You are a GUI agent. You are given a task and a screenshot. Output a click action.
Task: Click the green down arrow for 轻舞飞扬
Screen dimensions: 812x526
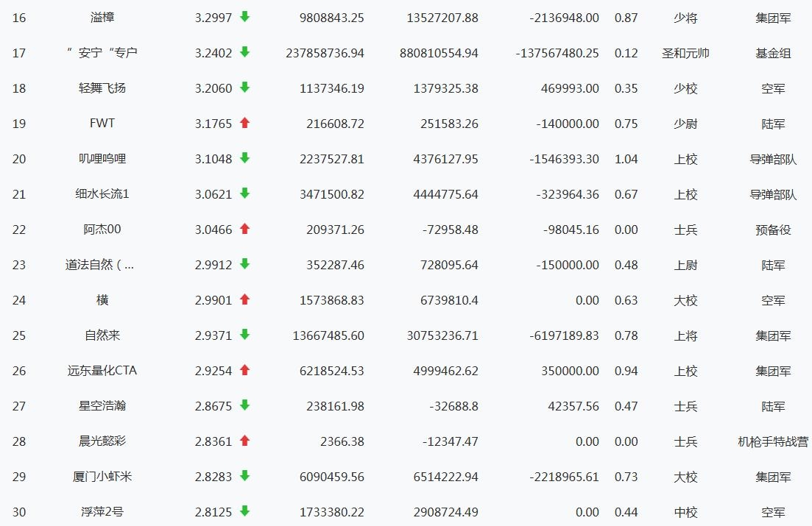click(245, 88)
